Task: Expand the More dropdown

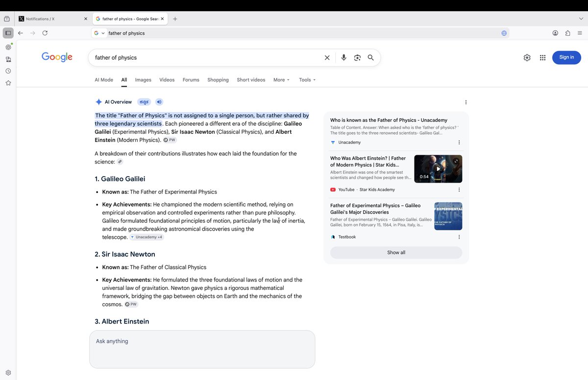Action: [x=282, y=80]
